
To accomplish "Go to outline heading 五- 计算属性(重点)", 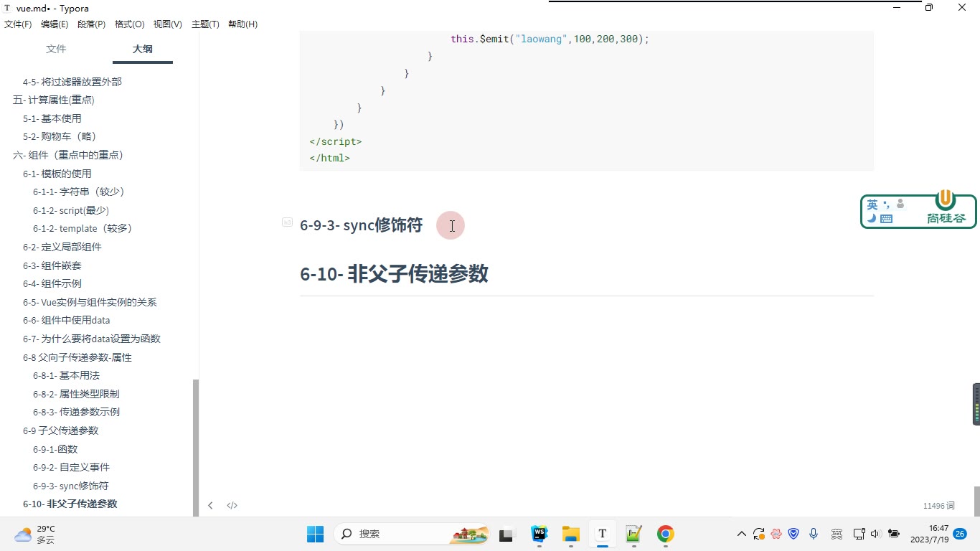I will point(54,100).
